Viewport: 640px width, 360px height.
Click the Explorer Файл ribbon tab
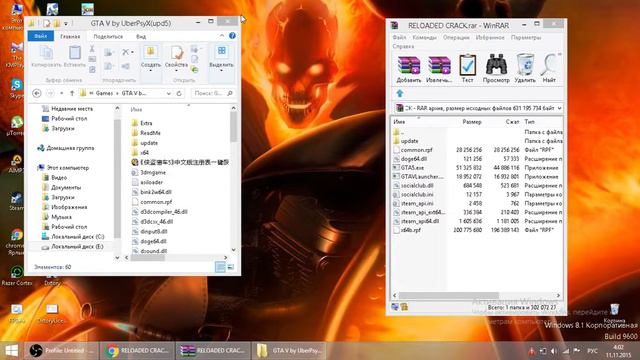[40, 36]
